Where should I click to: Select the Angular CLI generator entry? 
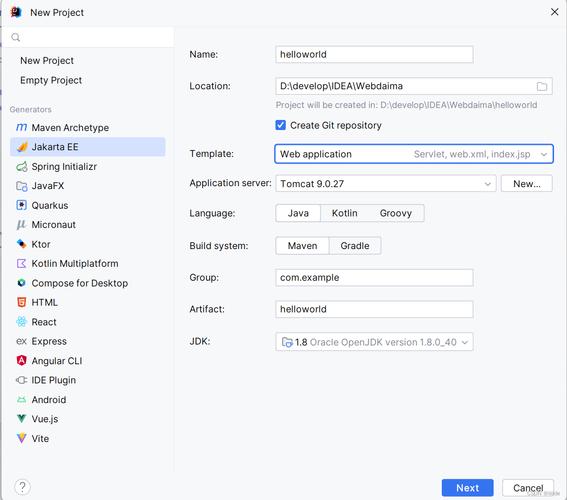tap(88, 360)
